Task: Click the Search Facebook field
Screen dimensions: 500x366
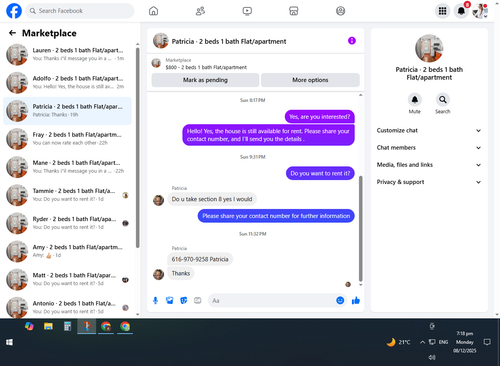Action: click(80, 11)
